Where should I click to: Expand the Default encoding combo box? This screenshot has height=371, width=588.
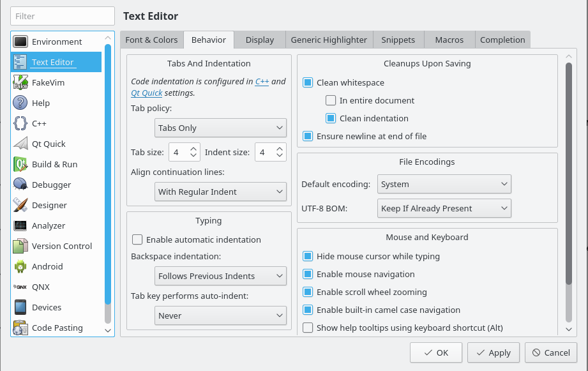(444, 184)
